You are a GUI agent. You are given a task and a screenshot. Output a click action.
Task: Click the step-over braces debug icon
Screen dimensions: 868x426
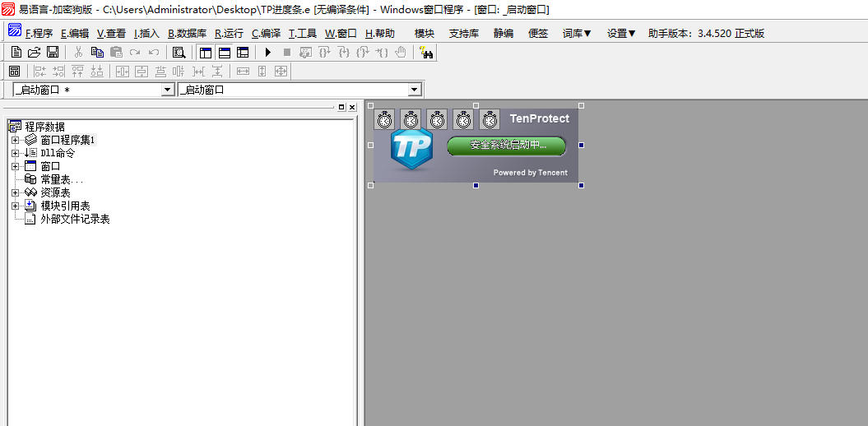point(325,53)
